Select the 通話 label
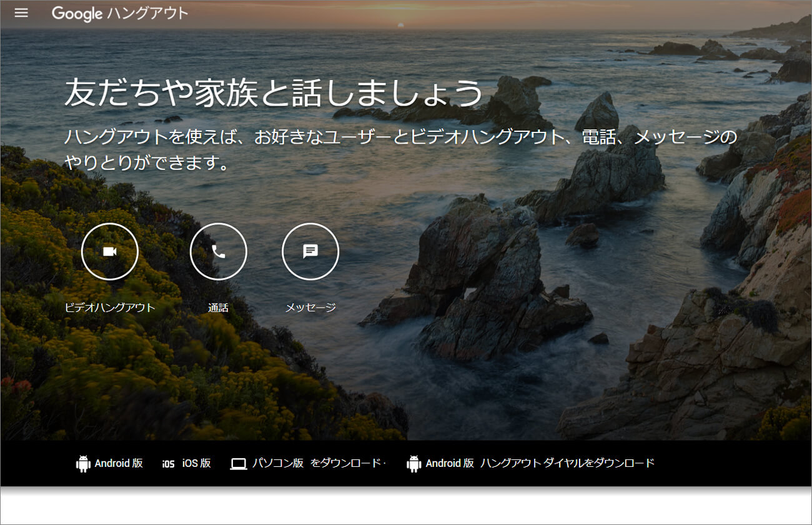This screenshot has height=525, width=812. tap(219, 307)
